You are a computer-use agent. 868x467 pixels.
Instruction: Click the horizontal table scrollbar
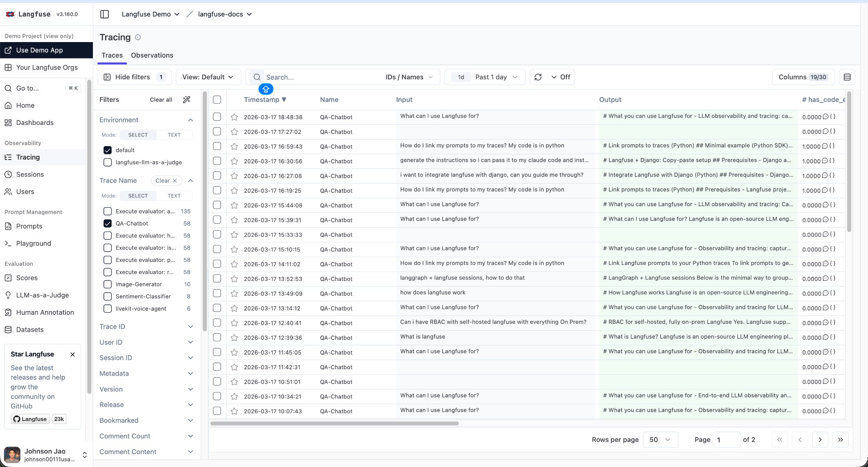334,423
